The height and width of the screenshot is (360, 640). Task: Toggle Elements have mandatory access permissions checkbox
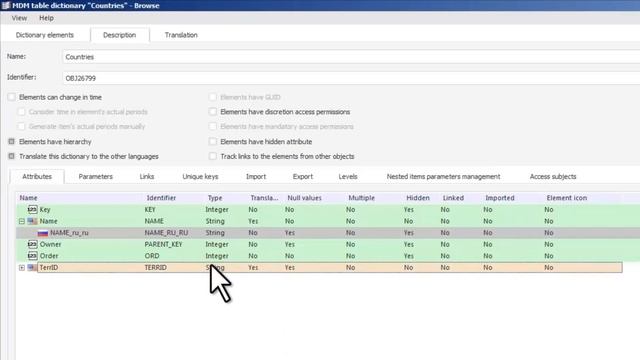213,127
